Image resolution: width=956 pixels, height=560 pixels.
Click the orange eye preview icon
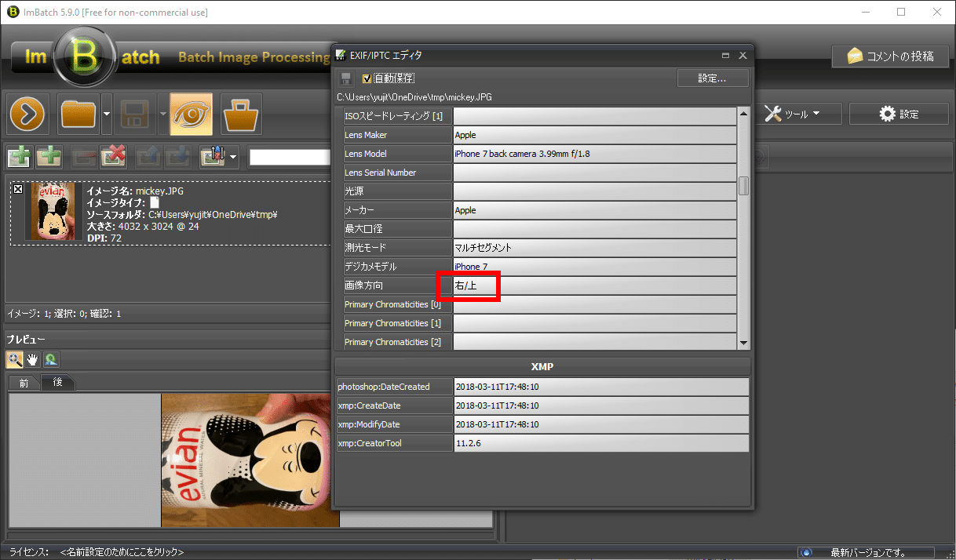click(190, 115)
